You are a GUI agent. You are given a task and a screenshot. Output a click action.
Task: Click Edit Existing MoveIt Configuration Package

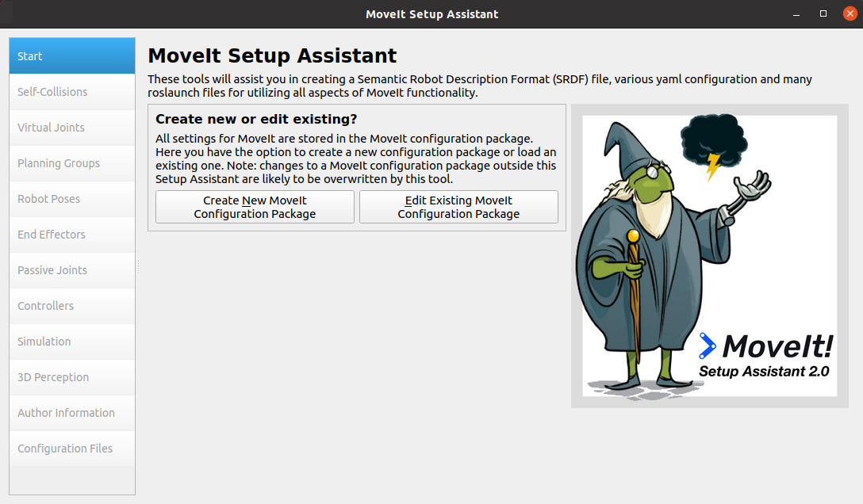coord(458,207)
